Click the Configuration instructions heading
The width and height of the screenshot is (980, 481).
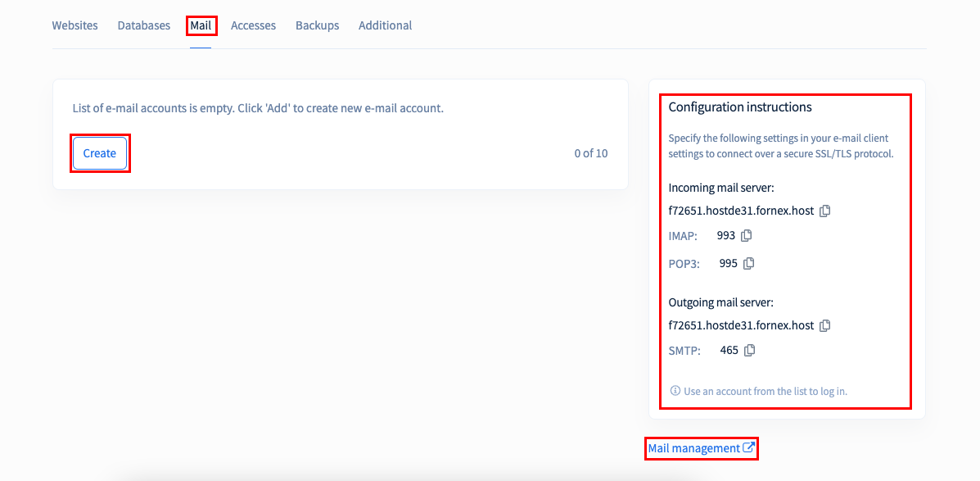[740, 107]
